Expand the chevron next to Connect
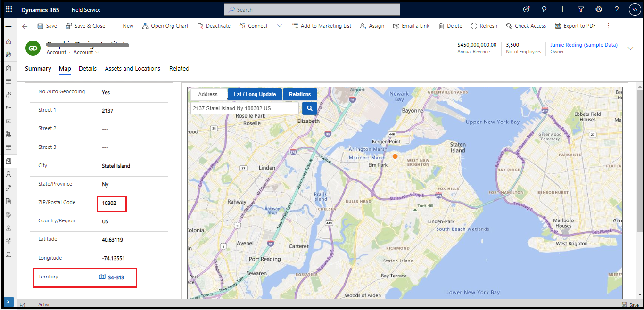Viewport: 644px width, 310px height. (x=279, y=26)
